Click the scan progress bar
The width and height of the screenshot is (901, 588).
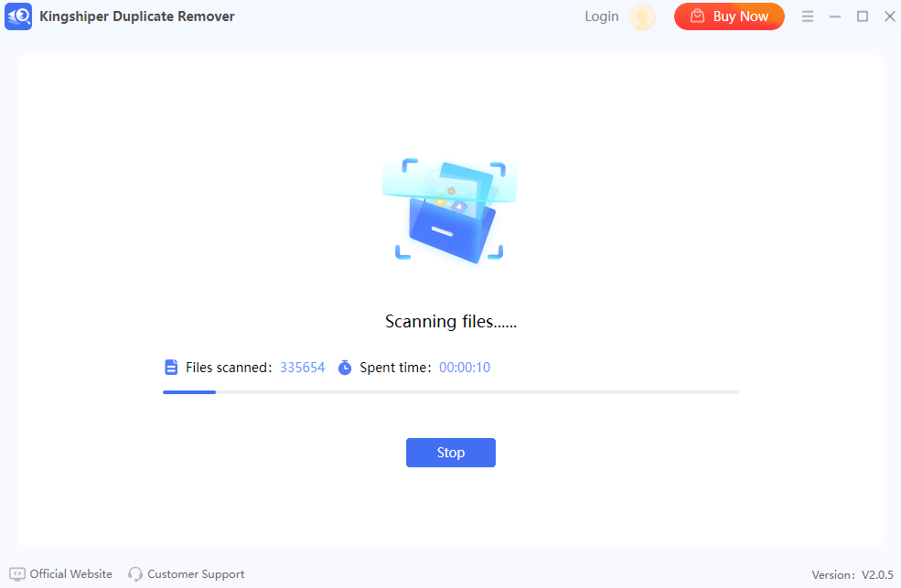[x=450, y=392]
